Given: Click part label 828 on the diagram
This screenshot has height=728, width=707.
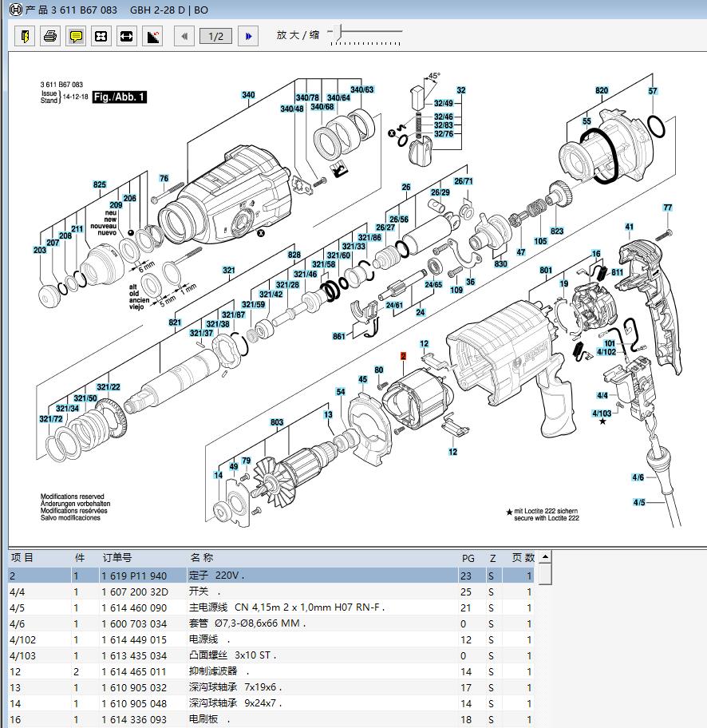Looking at the screenshot, I should point(294,255).
